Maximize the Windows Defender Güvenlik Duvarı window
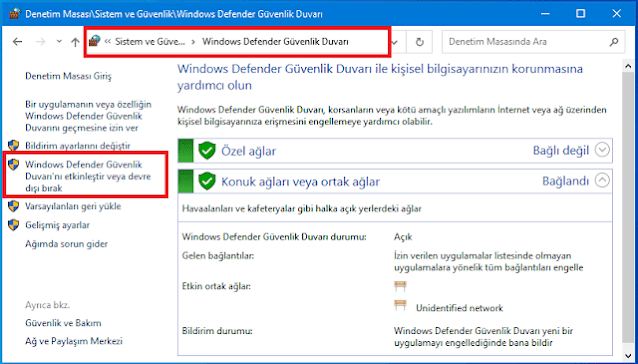The height and width of the screenshot is (364, 638). pos(581,14)
